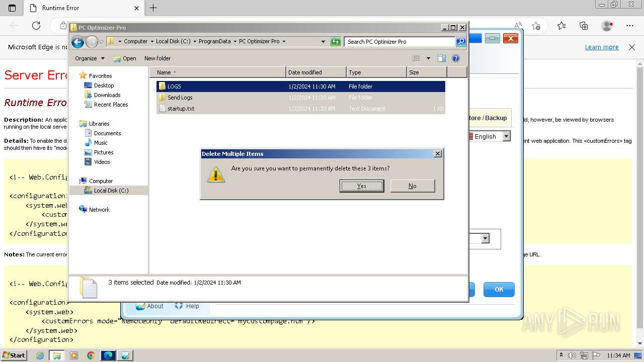
Task: Click the Computer breadcrumb in address bar
Action: pyautogui.click(x=136, y=42)
